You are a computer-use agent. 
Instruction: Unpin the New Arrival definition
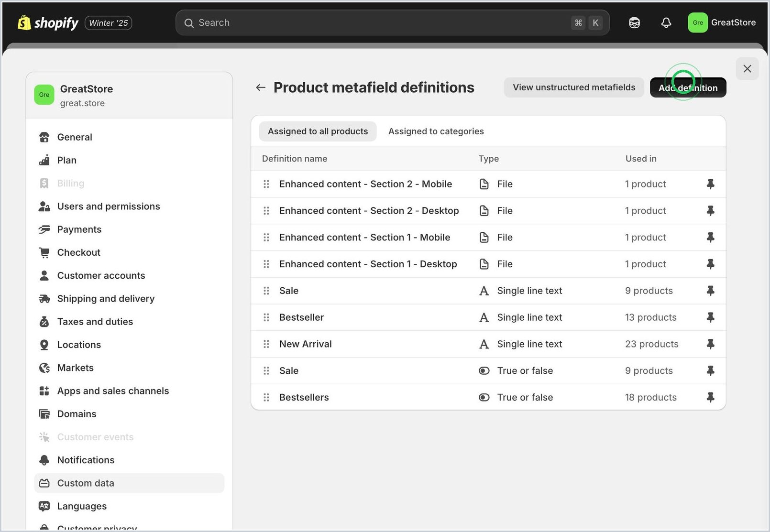711,344
